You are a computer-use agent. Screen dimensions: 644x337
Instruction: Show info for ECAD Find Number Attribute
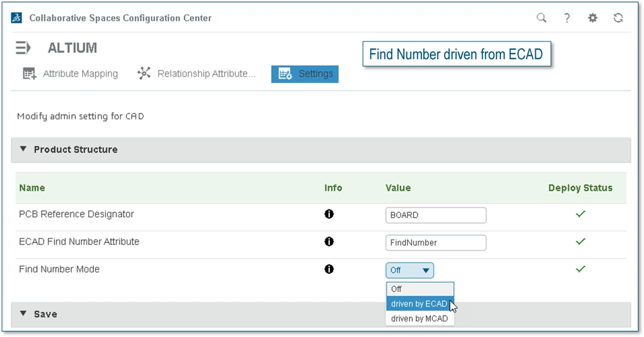tap(329, 242)
